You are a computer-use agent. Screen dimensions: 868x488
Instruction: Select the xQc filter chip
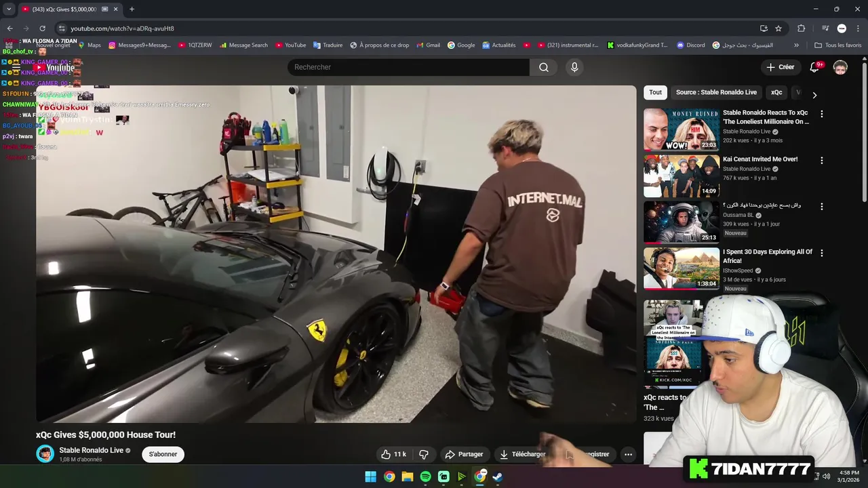pos(776,92)
